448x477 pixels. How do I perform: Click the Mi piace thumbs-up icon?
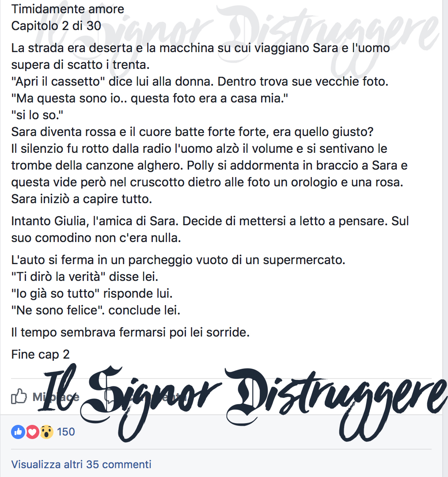pos(19,396)
